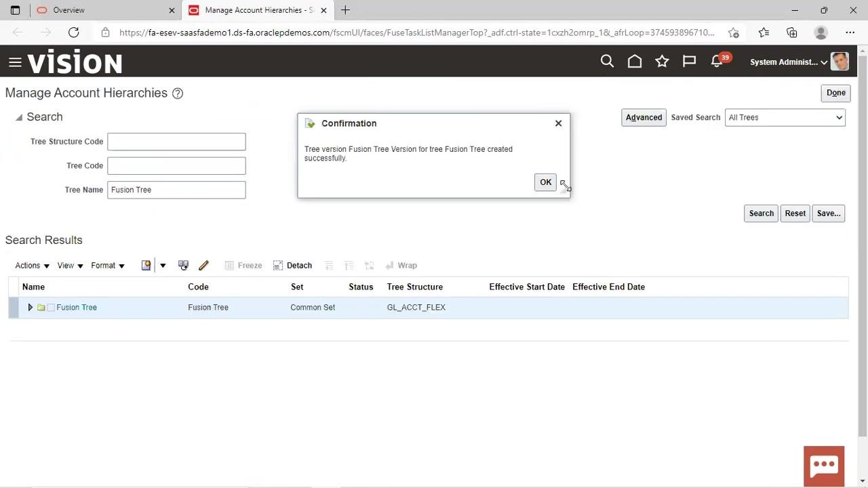The width and height of the screenshot is (868, 488).
Task: Click the Done button
Action: point(835,93)
